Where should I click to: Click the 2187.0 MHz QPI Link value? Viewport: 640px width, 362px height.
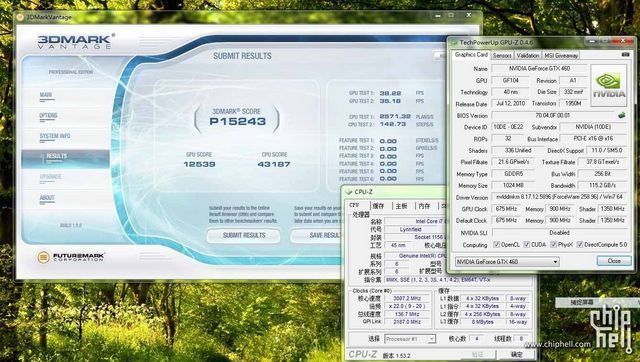(x=407, y=322)
